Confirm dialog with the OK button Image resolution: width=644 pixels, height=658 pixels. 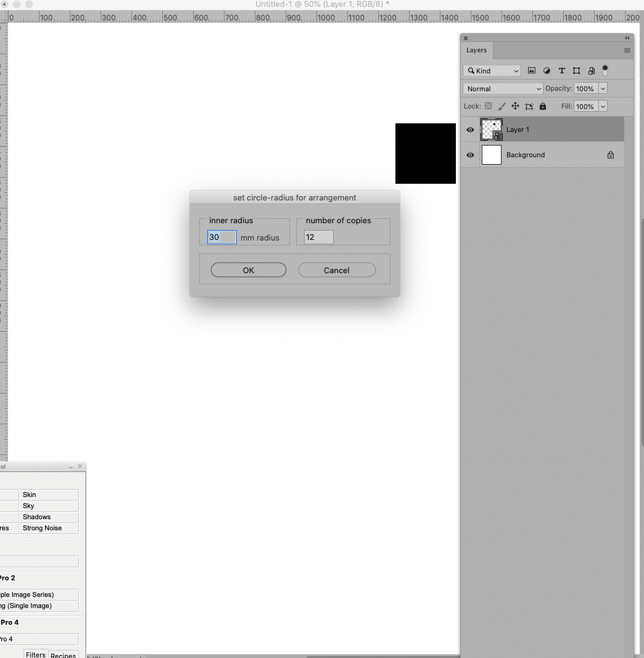pyautogui.click(x=248, y=270)
